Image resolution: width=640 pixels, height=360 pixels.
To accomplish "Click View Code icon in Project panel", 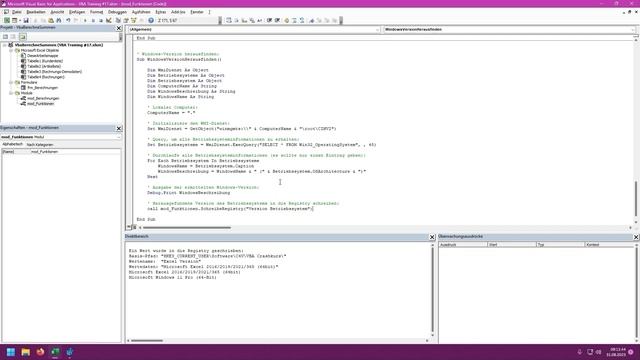I will click(5, 37).
